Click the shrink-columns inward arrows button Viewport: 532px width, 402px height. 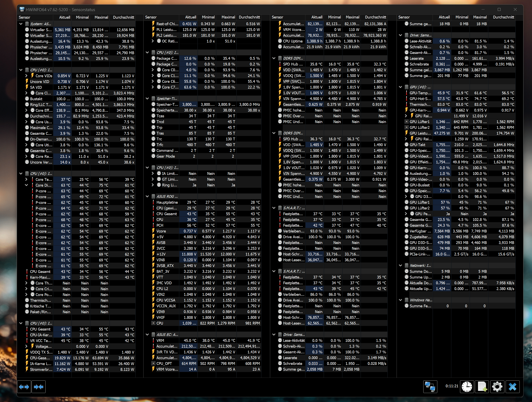[x=39, y=387]
